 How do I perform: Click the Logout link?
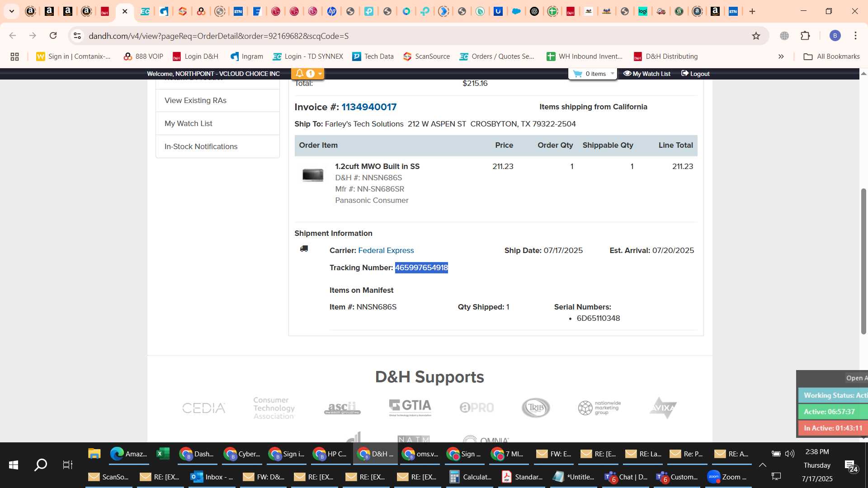point(695,74)
